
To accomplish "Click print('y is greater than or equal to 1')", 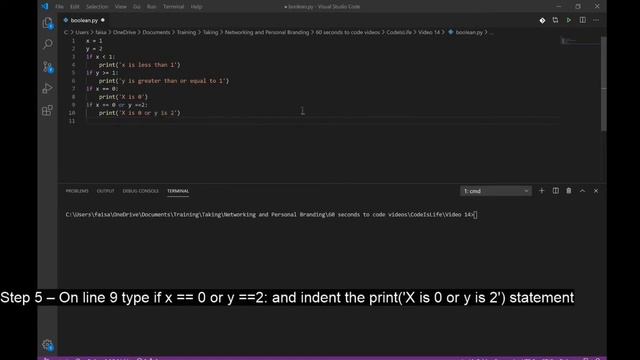I will [164, 81].
